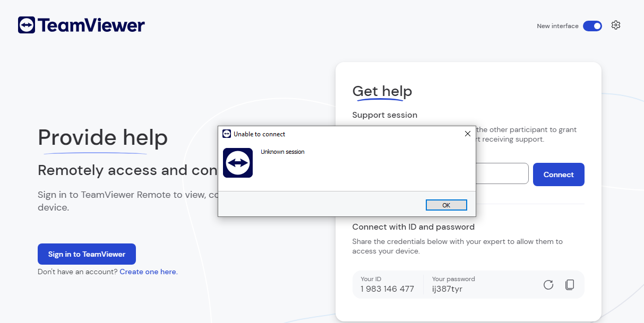Click the Unknown session message text
644x323 pixels.
(282, 152)
